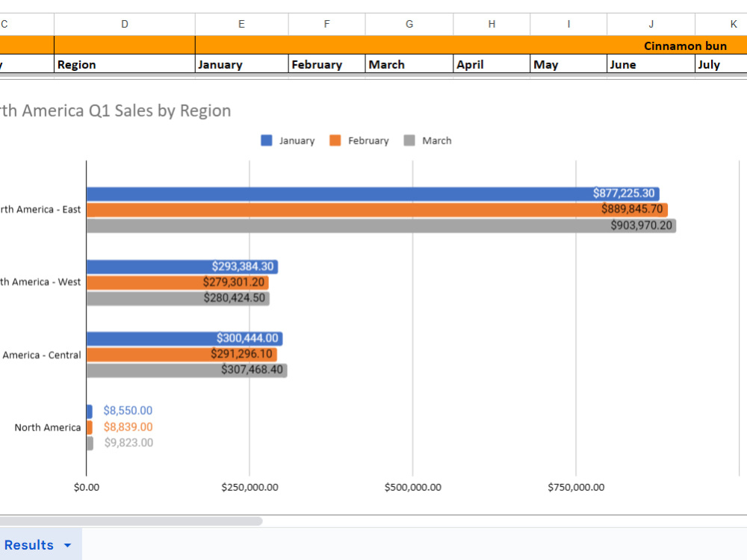Viewport: 747px width, 560px height.
Task: Select column H header
Action: pyautogui.click(x=492, y=25)
